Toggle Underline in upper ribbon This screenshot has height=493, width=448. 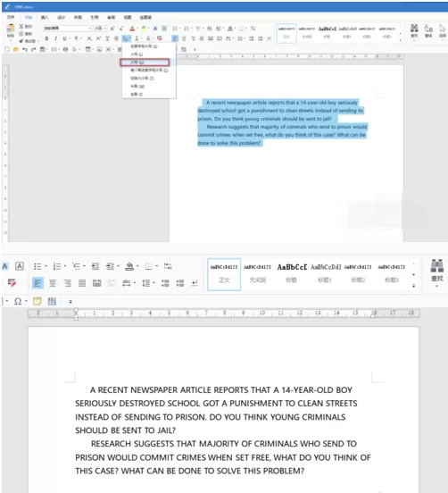click(65, 38)
